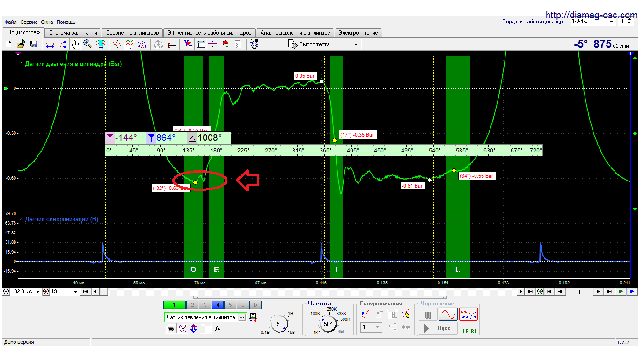Click the blue filter markers icon
This screenshot has height=348, width=644.
click(187, 44)
